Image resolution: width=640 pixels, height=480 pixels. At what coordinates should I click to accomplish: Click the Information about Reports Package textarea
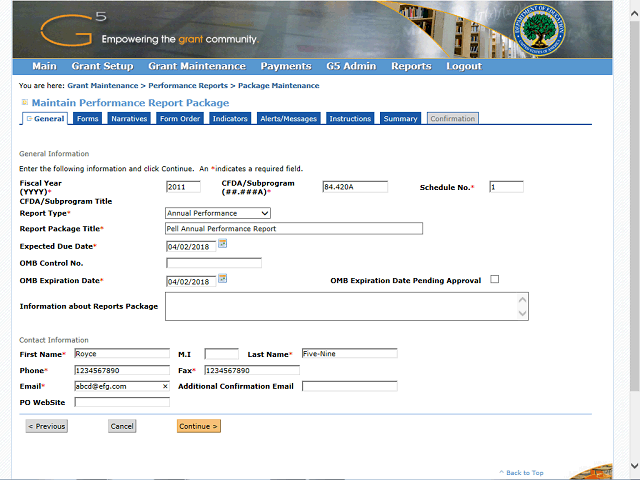[347, 306]
